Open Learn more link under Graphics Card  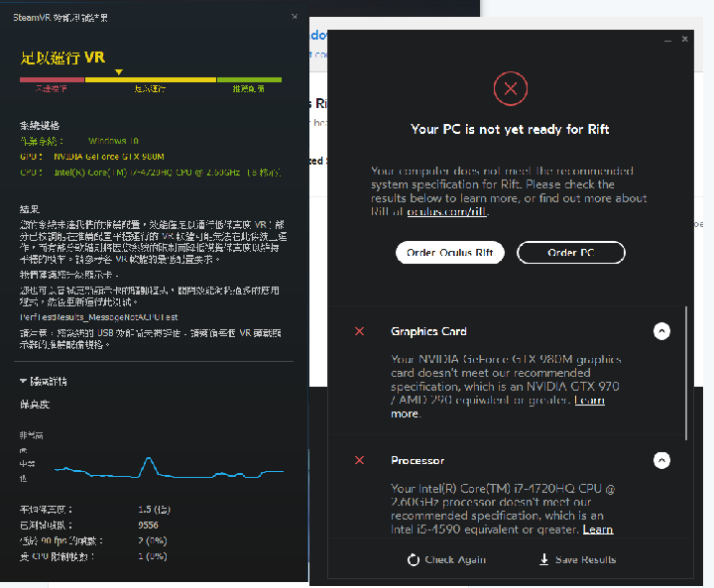click(x=589, y=401)
